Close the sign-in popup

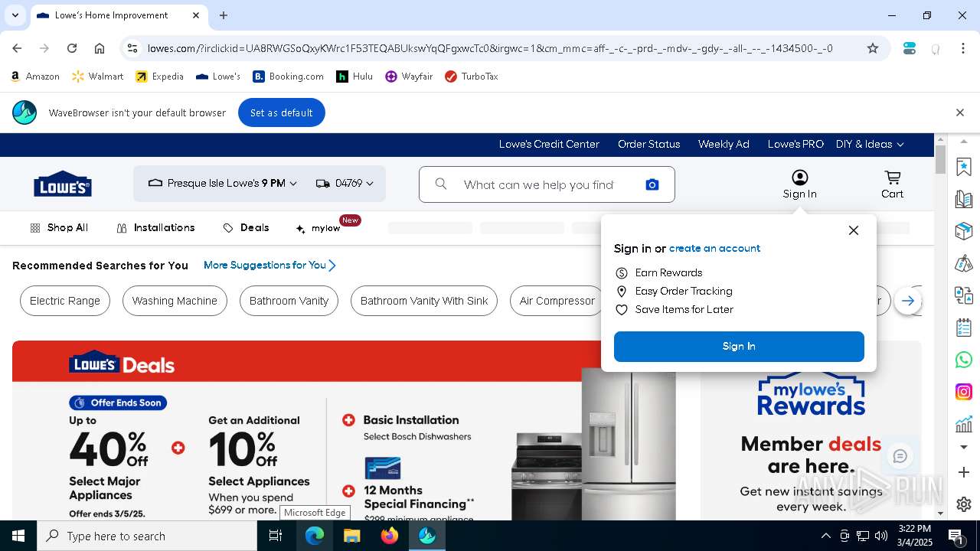854,230
